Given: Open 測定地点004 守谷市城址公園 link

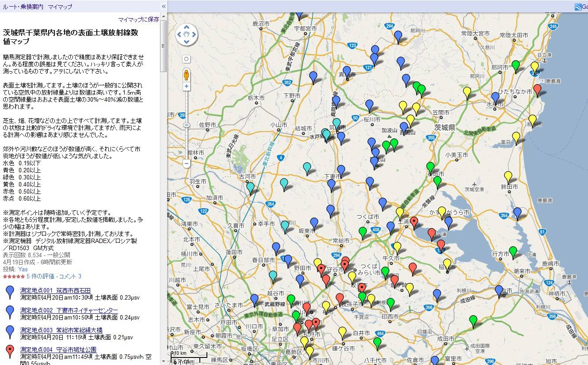Looking at the screenshot, I should pyautogui.click(x=58, y=350).
